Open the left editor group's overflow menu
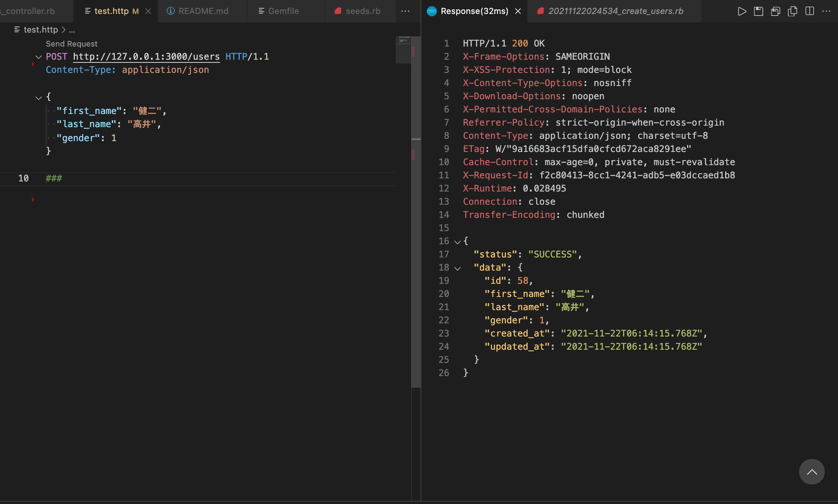Screen dimensions: 838x504 (x=405, y=11)
